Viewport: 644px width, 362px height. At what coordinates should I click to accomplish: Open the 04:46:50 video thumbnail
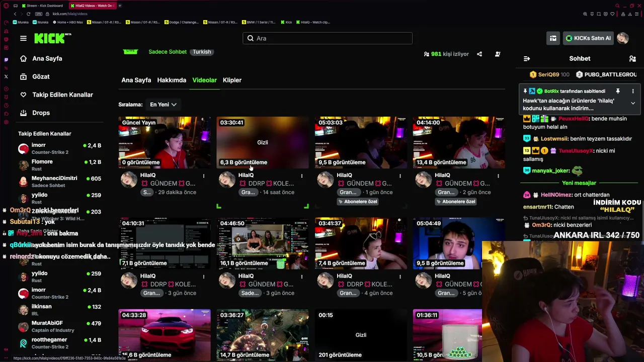pos(263,243)
